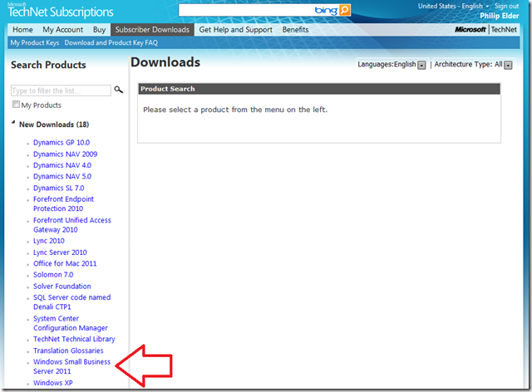Image resolution: width=532 pixels, height=392 pixels.
Task: Click the Bing search magnifier button
Action: coord(344,10)
